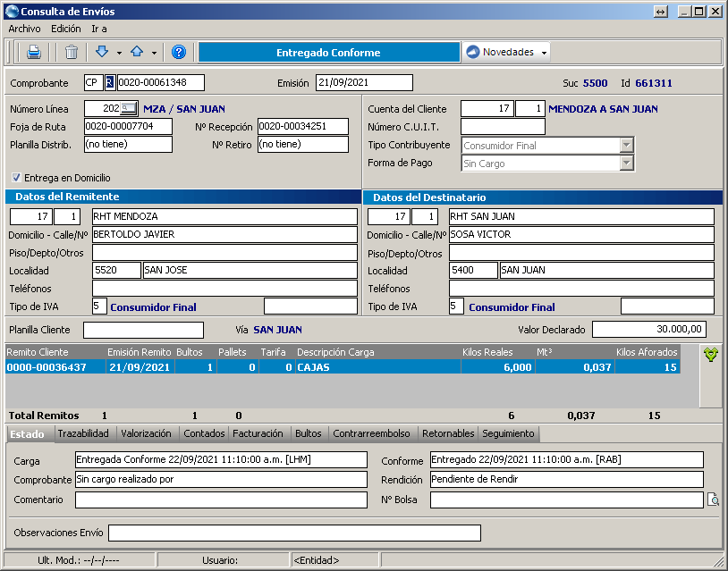Viewport: 728px width, 571px height.
Task: Click the blue down arrow icon
Action: coord(102,52)
